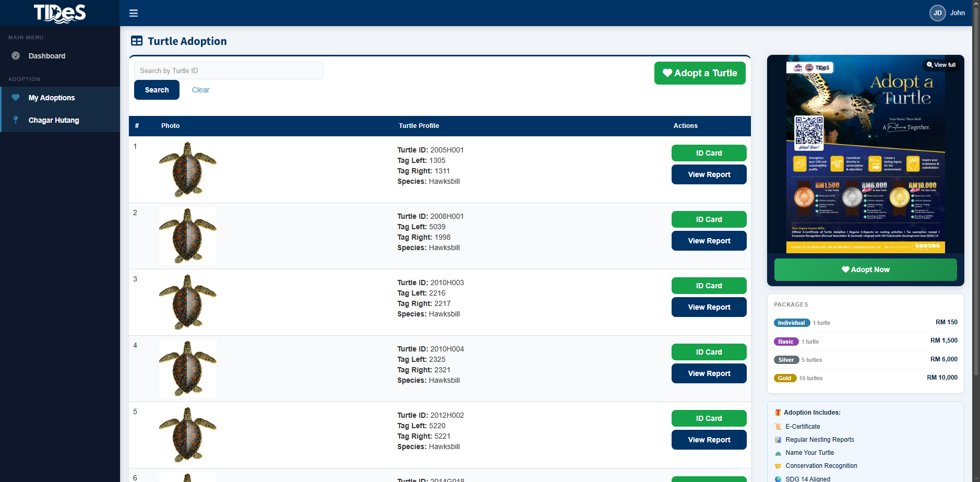Clear the turtle search
This screenshot has width=980, height=482.
coord(200,90)
